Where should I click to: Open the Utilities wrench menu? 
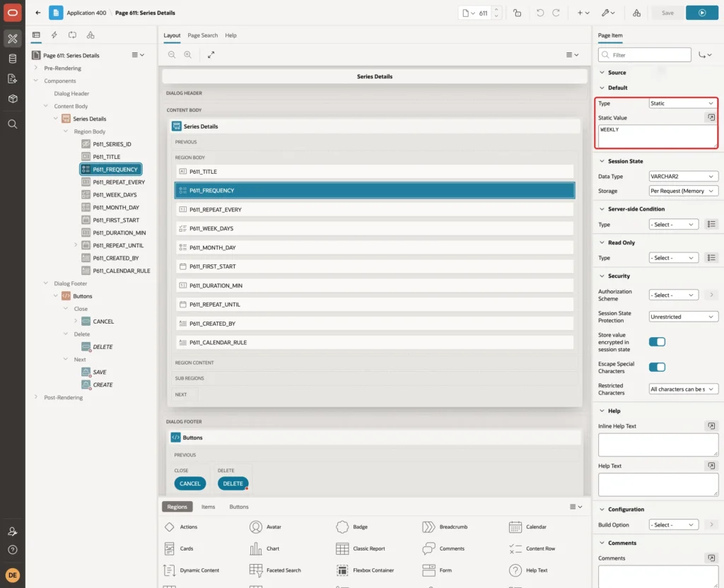(x=607, y=13)
